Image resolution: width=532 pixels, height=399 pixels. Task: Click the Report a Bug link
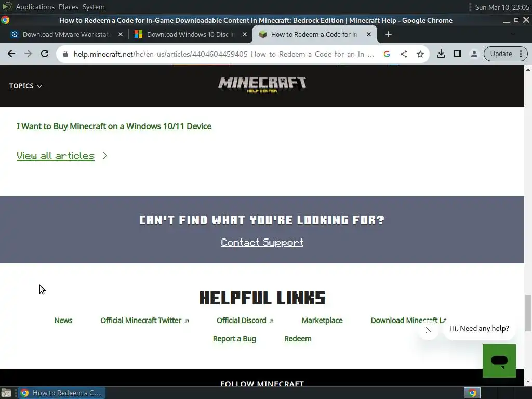coord(234,339)
